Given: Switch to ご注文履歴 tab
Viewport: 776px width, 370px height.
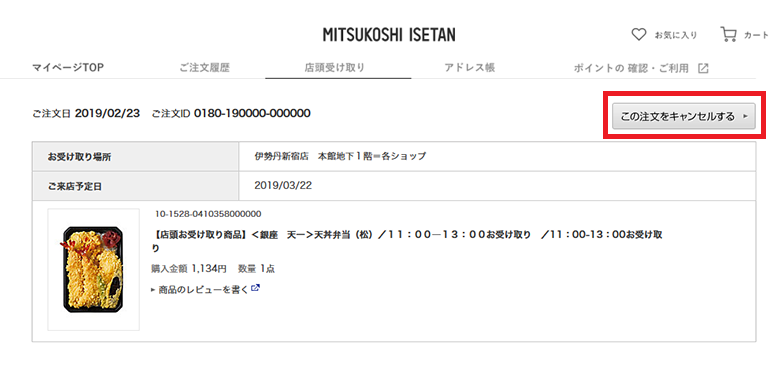Looking at the screenshot, I should [x=205, y=68].
